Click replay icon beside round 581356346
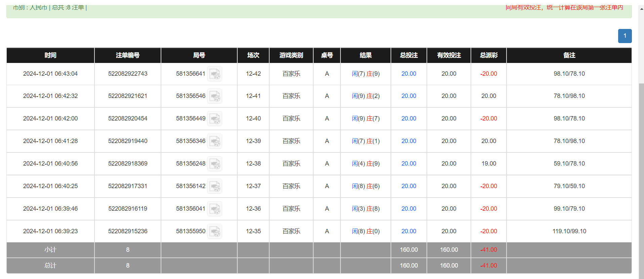The height and width of the screenshot is (279, 644). 214,141
